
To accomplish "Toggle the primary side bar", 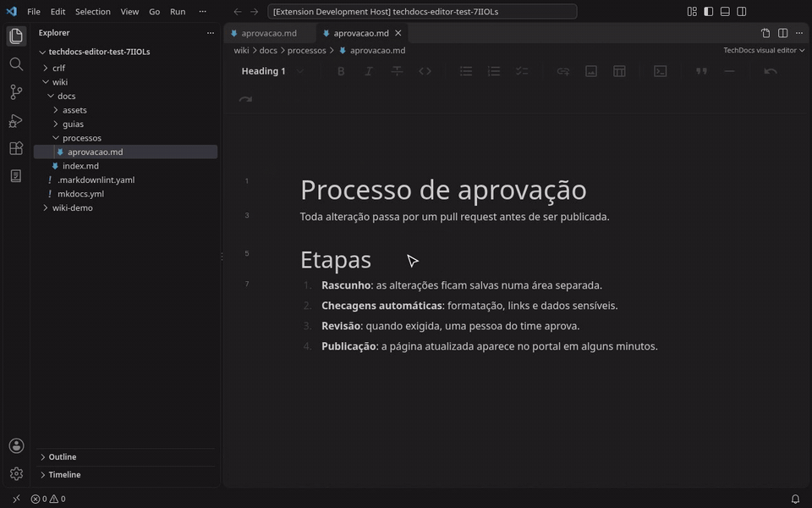I will [x=709, y=11].
